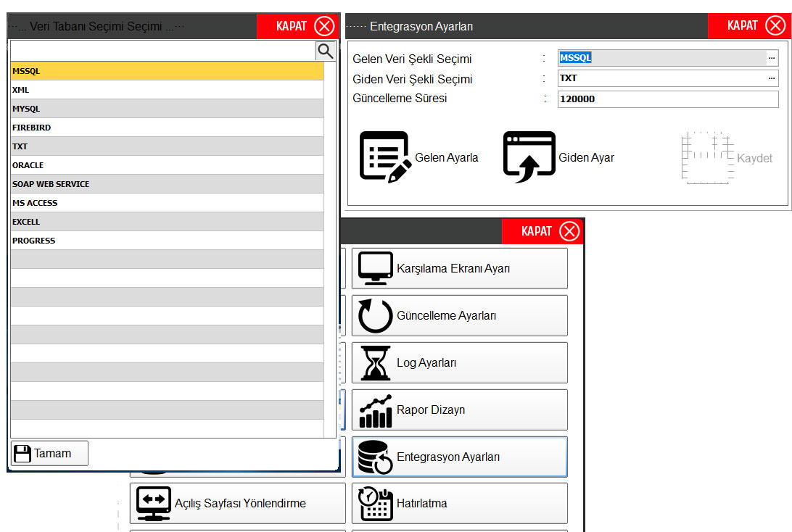Open Güncelleme Ayarları menu entry
The width and height of the screenshot is (792, 532).
[460, 315]
